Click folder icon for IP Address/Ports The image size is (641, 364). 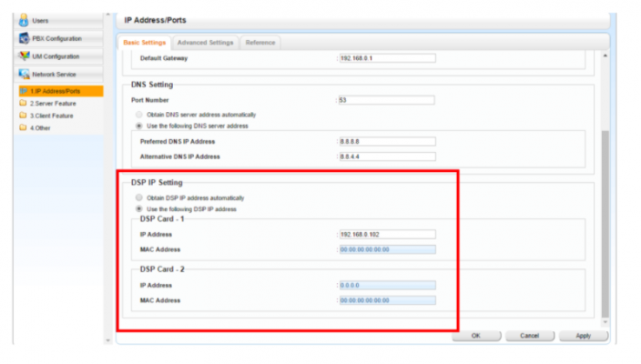23,91
